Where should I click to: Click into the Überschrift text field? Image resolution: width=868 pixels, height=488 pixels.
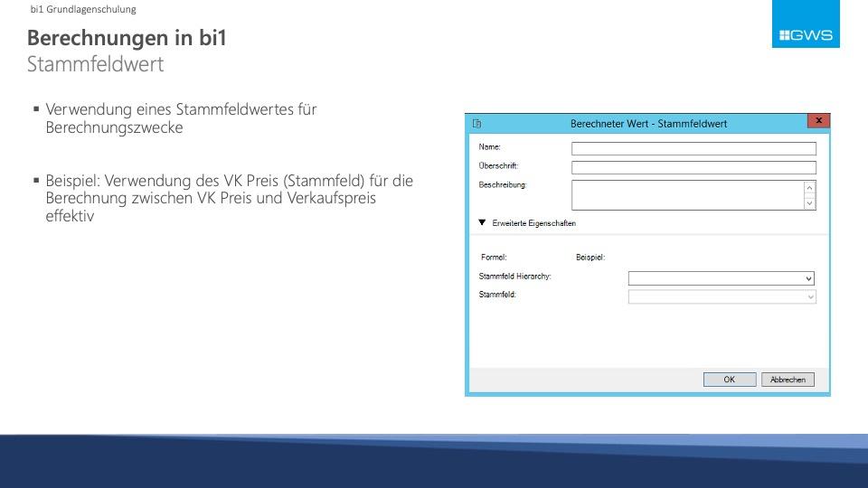[693, 167]
